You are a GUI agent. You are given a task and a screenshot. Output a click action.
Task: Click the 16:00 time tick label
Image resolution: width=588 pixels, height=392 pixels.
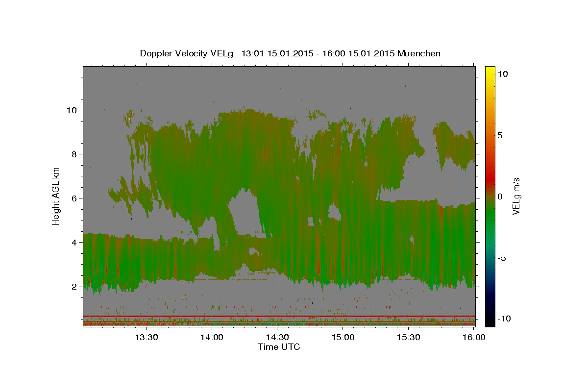click(473, 337)
